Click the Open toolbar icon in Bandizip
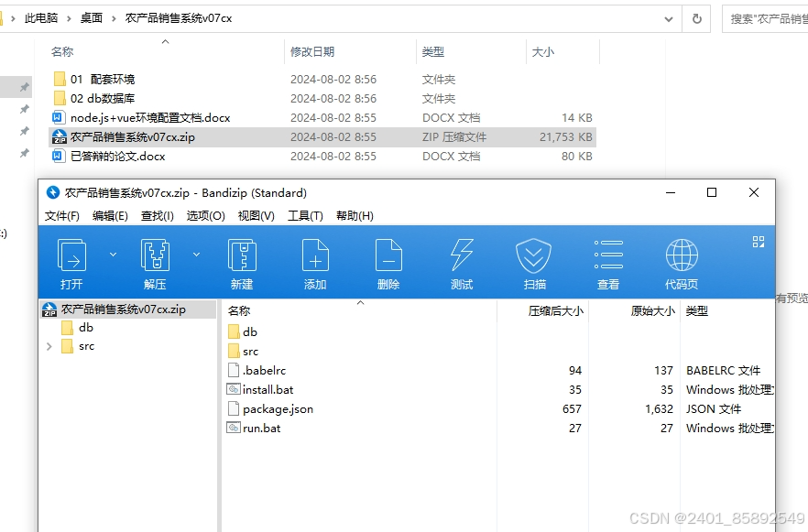Screen dimensions: 808x532 pos(71,264)
